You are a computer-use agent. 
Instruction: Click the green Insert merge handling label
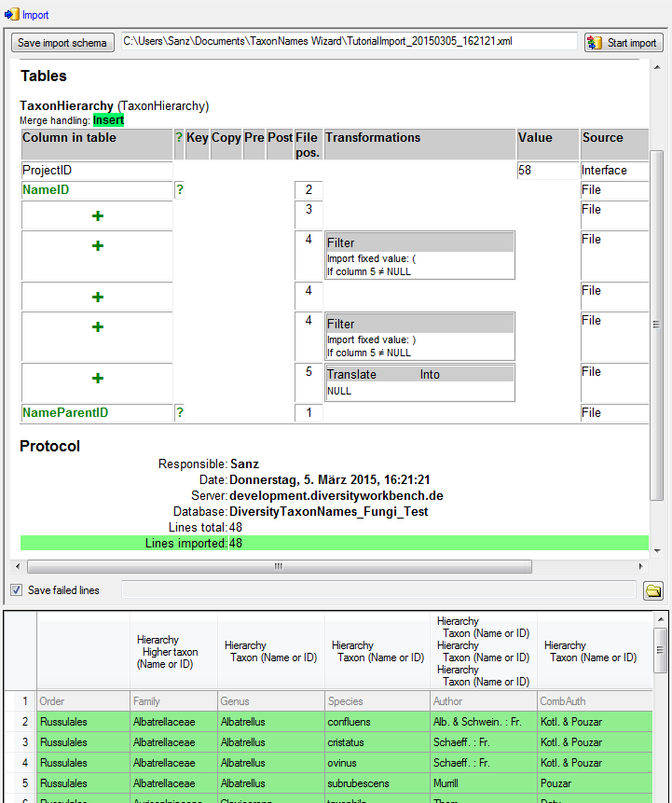coord(108,120)
